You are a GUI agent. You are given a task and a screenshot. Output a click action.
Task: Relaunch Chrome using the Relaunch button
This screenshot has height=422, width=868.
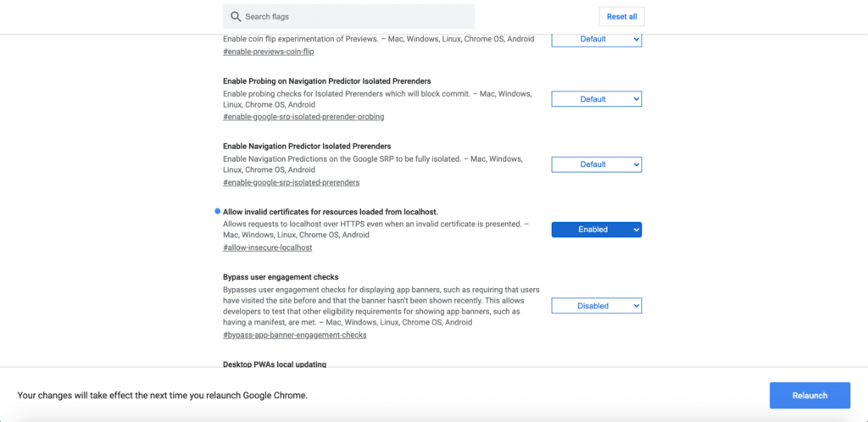tap(810, 396)
